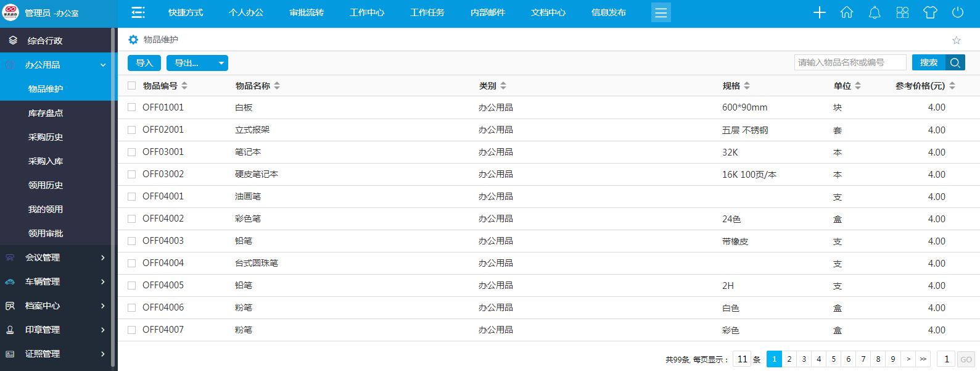Click the power logout icon
The height and width of the screenshot is (371, 980).
[958, 12]
